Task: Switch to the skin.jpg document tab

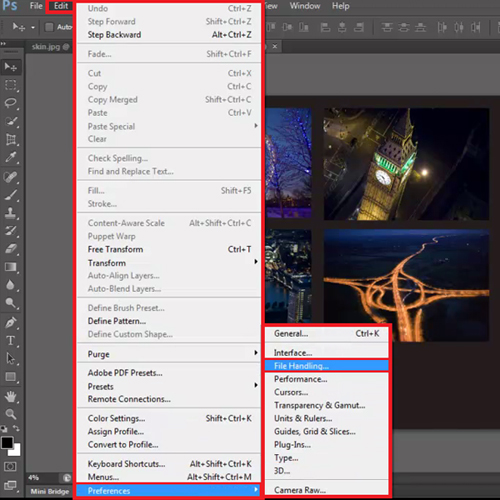Action: [x=50, y=47]
